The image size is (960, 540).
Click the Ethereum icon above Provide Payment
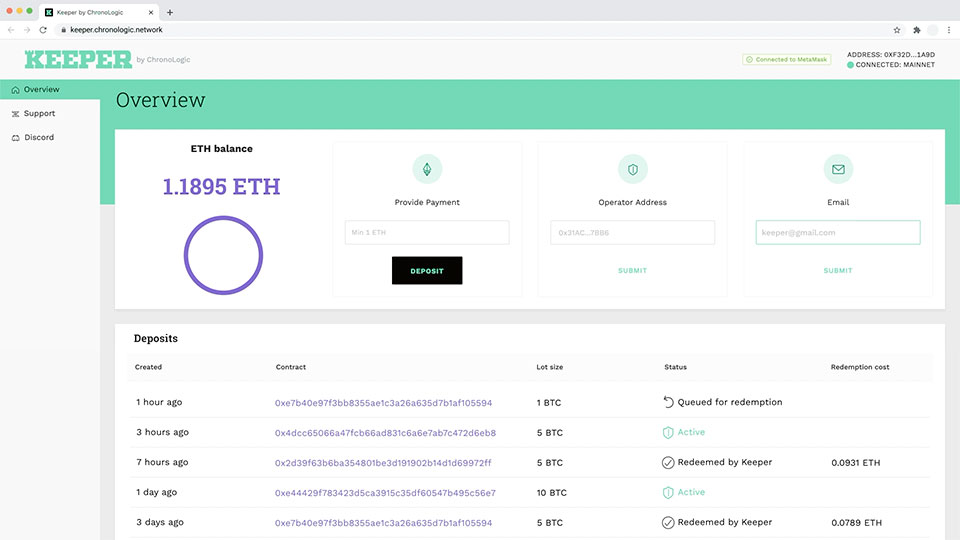click(427, 169)
